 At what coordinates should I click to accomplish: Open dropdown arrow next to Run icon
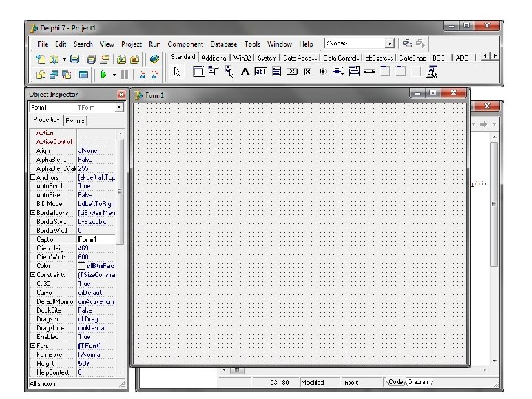point(114,75)
